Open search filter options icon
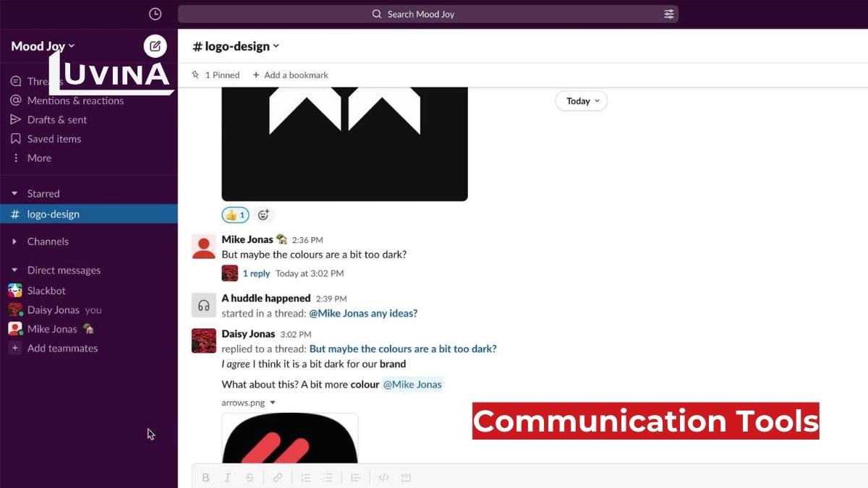Screen dimensions: 868x488 668,14
